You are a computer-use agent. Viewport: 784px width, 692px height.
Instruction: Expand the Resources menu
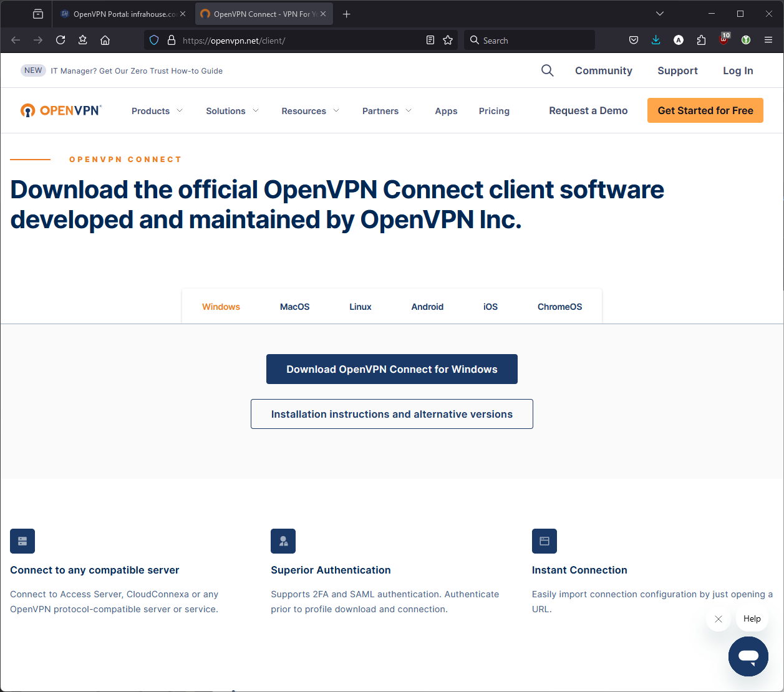click(310, 111)
